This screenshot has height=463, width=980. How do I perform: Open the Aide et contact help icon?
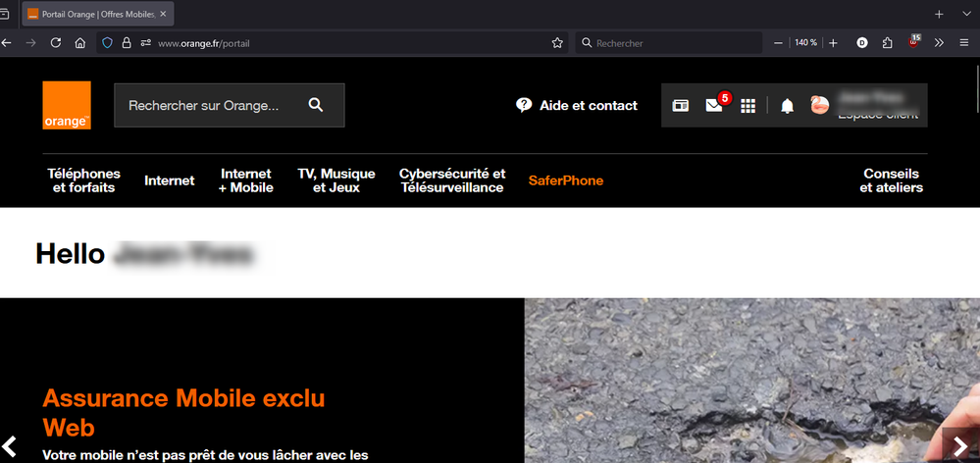point(524,105)
